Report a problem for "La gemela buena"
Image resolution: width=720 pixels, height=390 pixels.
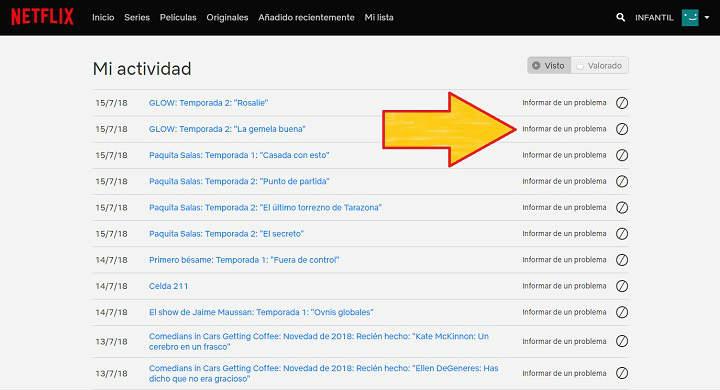[564, 129]
